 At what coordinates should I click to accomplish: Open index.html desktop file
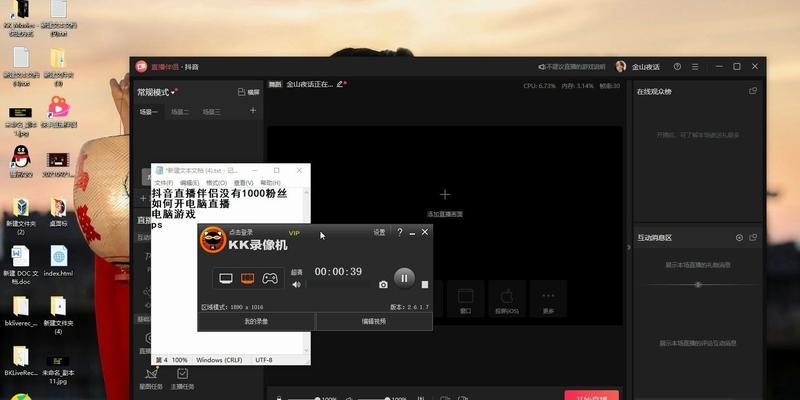pyautogui.click(x=58, y=260)
